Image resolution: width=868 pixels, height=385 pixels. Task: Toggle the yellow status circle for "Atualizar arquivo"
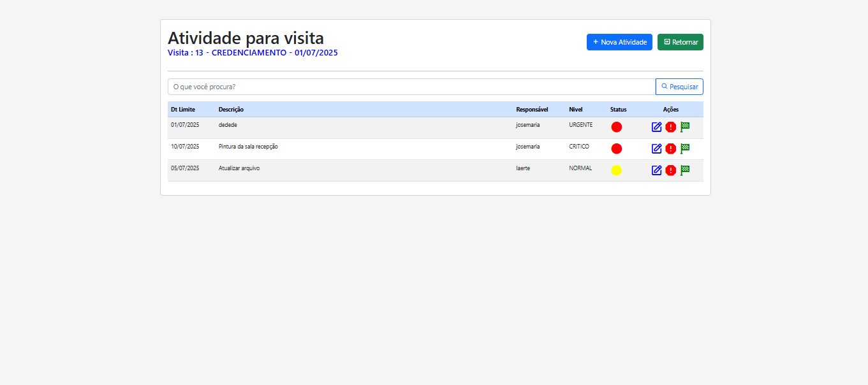click(x=616, y=170)
